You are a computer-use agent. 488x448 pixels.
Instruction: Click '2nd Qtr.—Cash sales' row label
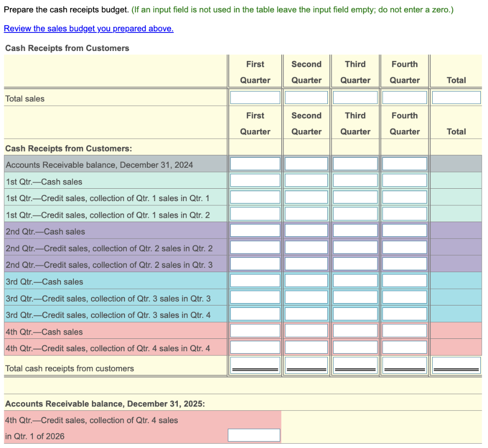[45, 232]
